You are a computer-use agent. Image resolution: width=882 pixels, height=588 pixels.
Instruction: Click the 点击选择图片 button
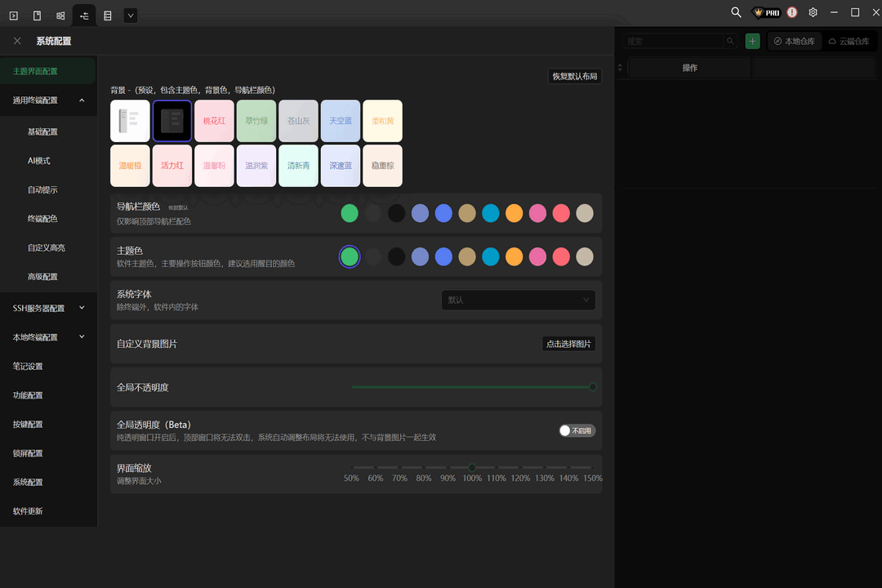click(x=568, y=344)
